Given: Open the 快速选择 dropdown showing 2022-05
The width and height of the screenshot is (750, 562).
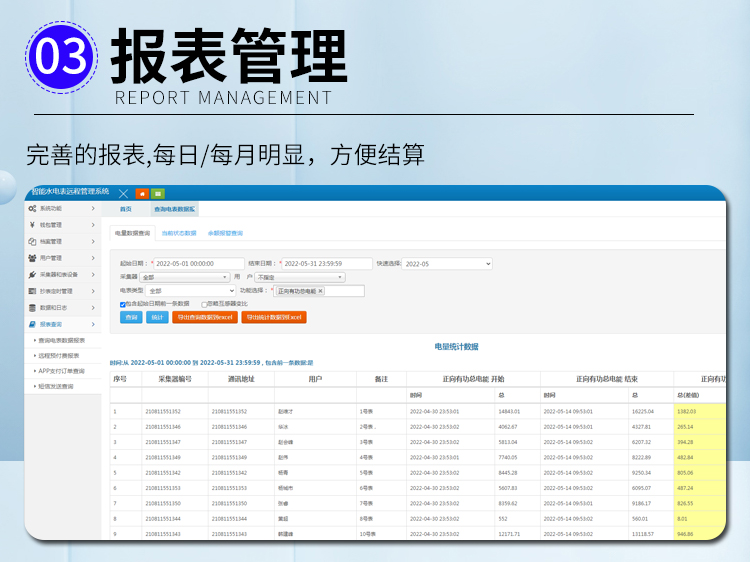Looking at the screenshot, I should coord(447,264).
